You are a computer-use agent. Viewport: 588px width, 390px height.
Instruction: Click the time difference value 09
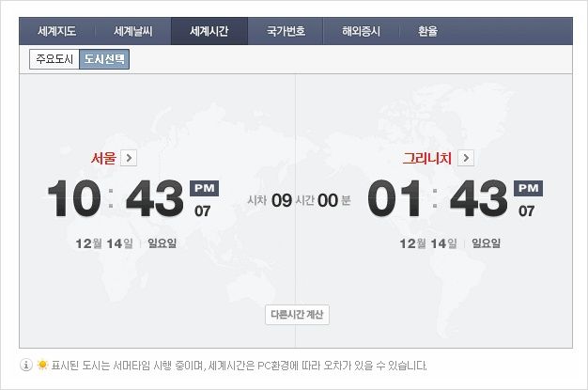pos(282,200)
